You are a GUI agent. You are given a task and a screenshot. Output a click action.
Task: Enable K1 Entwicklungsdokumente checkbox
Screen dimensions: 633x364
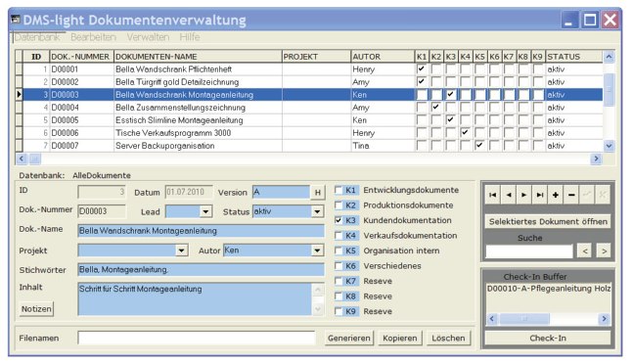click(339, 190)
